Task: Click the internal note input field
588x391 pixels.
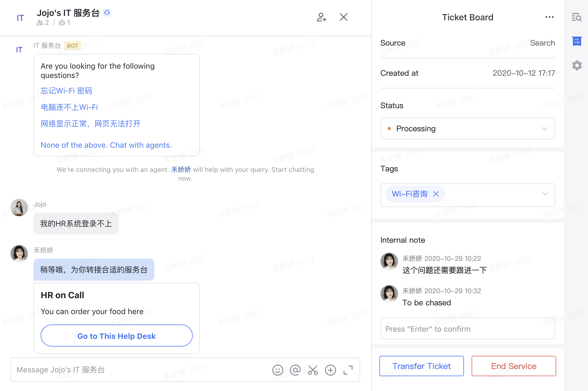Action: point(467,329)
